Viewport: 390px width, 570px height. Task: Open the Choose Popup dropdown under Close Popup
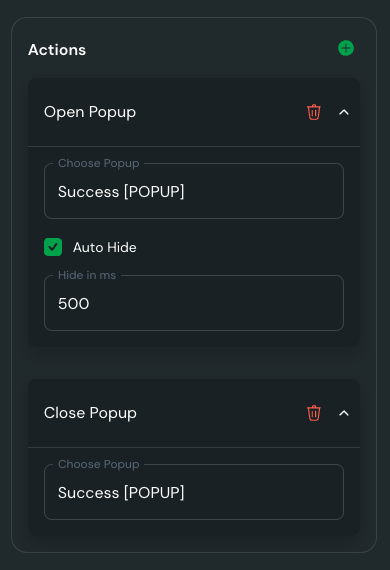point(194,492)
